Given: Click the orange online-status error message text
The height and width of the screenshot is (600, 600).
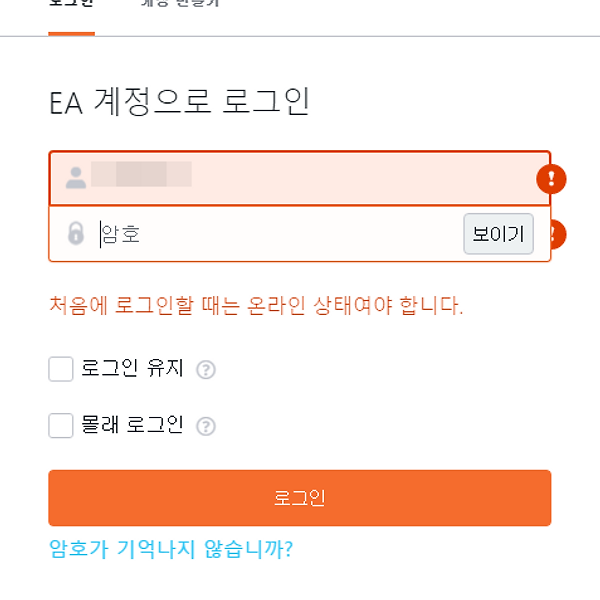Looking at the screenshot, I should click(256, 306).
